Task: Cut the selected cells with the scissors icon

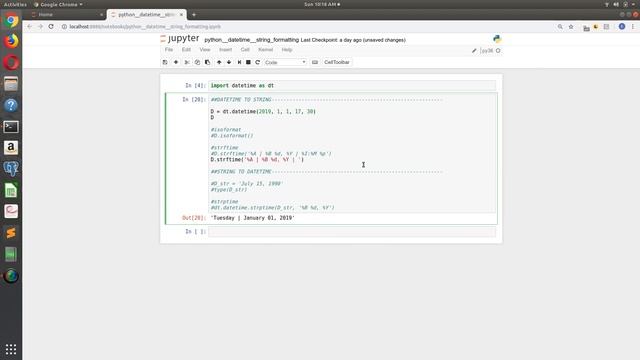Action: click(187, 62)
